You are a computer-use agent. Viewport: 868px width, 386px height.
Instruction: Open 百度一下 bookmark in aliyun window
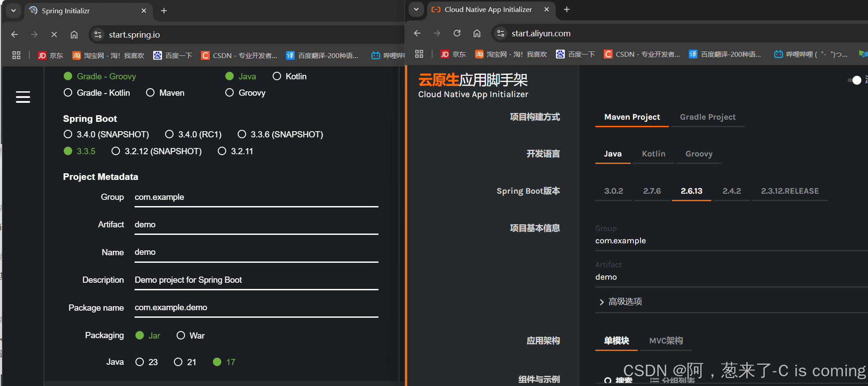point(575,54)
